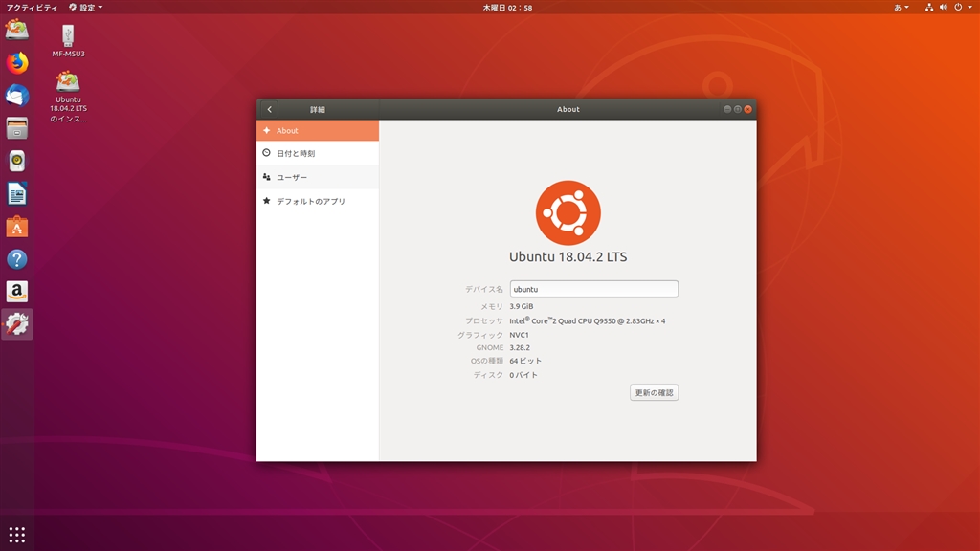
Task: Click the network icon in top bar
Action: pos(929,8)
